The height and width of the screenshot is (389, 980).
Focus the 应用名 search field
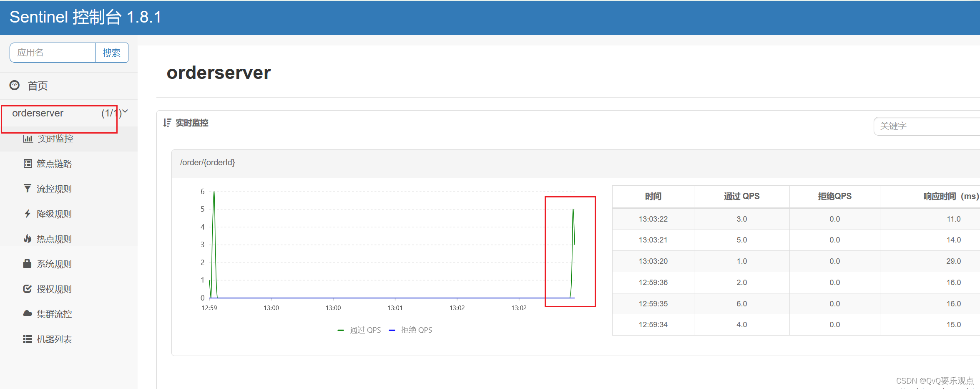click(x=53, y=53)
